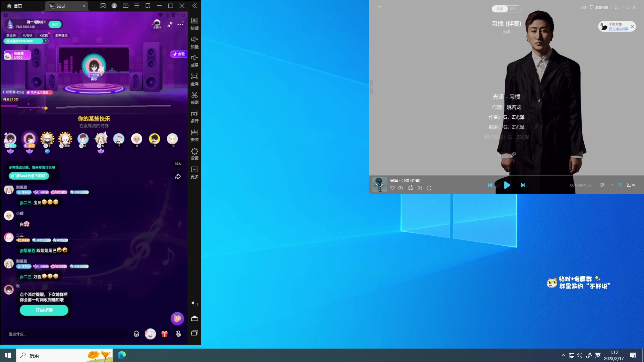This screenshot has height=362, width=644.
Task: Click the emulator screenshot (截图) scissors icon
Action: [195, 96]
